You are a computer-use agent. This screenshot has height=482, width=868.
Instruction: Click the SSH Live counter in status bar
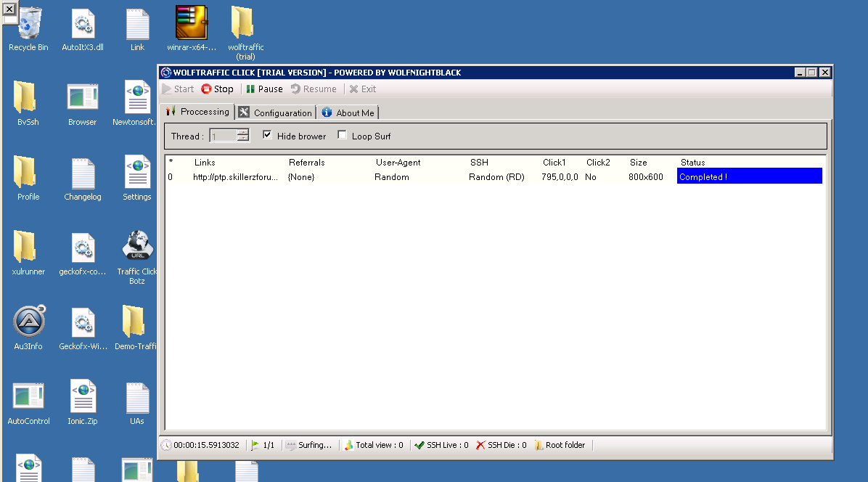[x=441, y=445]
